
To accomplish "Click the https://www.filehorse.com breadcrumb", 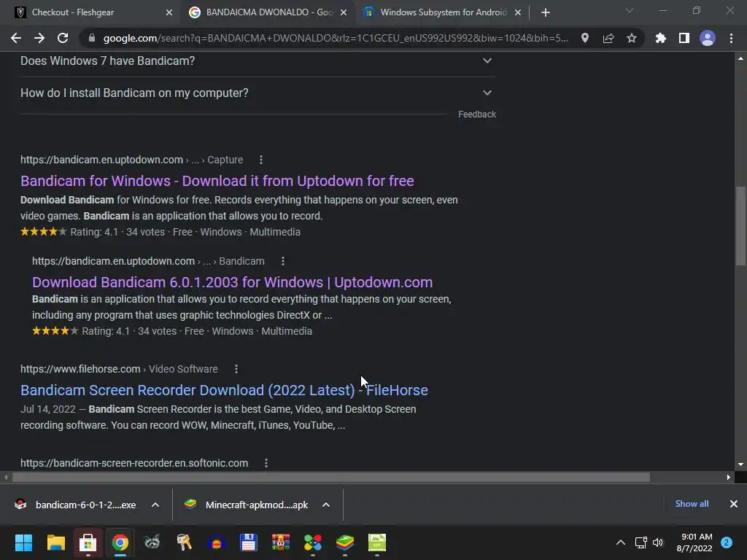I will pyautogui.click(x=80, y=369).
